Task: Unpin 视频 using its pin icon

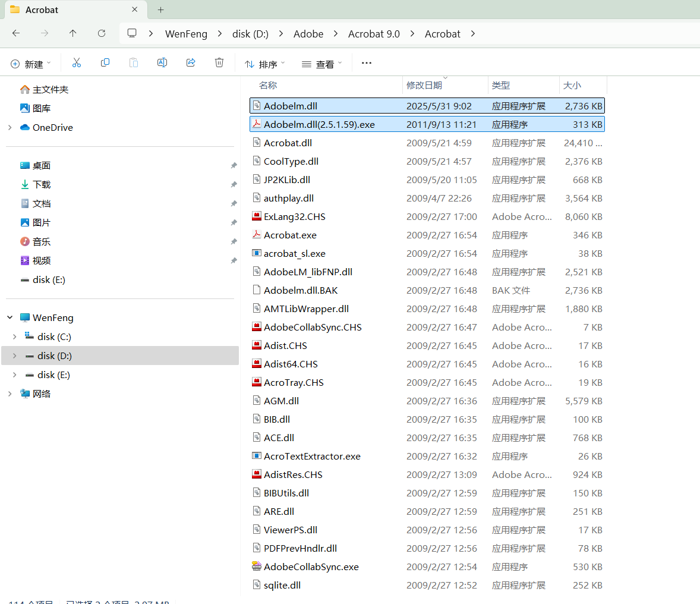Action: [234, 260]
